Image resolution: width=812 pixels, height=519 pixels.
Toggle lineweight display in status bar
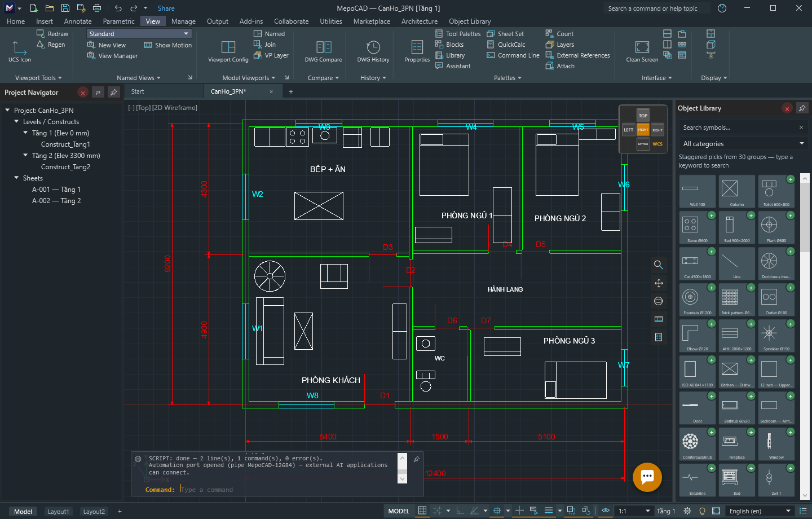coord(549,511)
